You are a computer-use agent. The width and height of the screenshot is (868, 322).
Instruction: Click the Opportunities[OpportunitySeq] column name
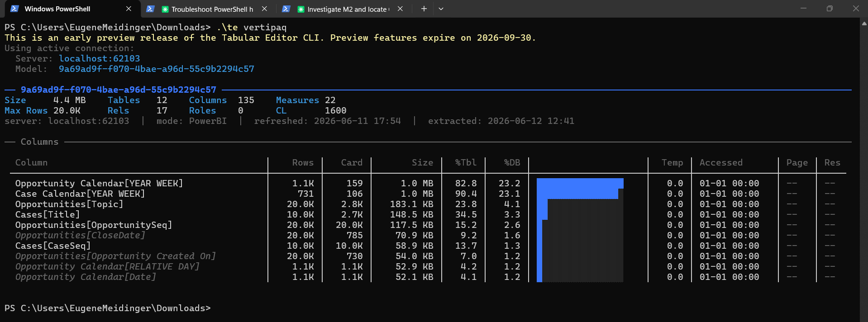[94, 225]
